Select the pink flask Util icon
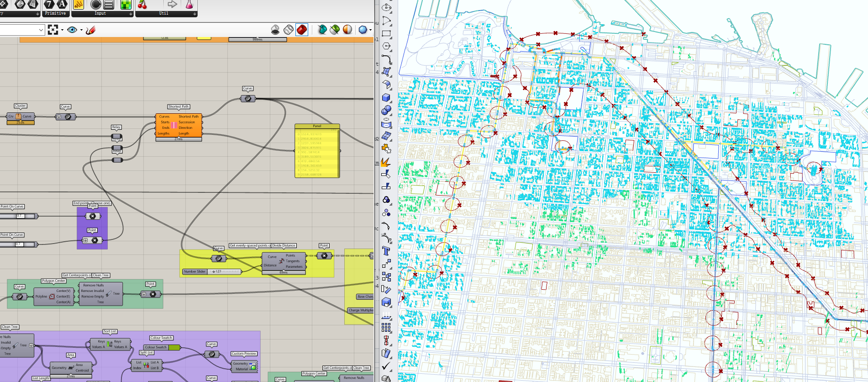 [189, 5]
